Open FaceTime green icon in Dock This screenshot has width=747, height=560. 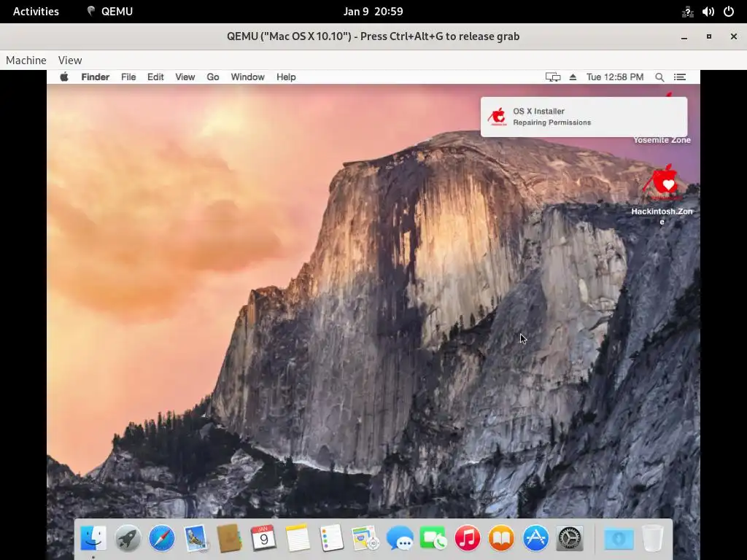point(433,539)
